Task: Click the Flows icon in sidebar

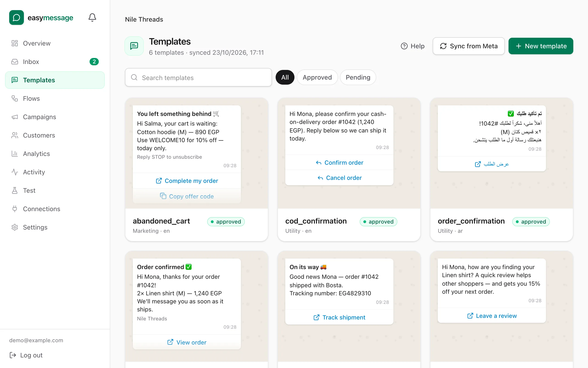Action: pos(14,98)
